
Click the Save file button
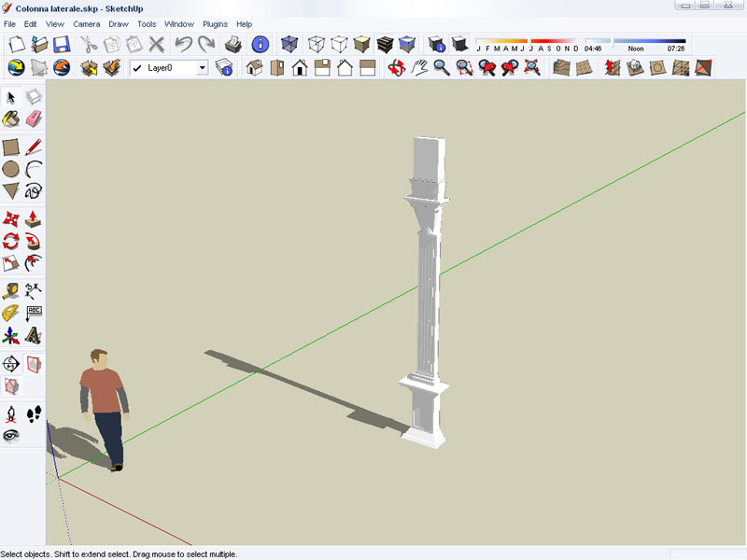click(x=62, y=44)
